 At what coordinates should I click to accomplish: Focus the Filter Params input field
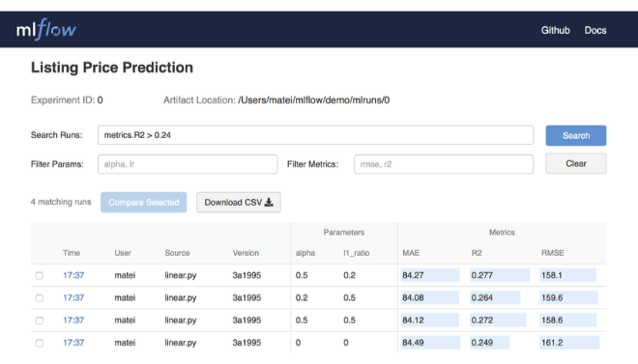pyautogui.click(x=188, y=164)
